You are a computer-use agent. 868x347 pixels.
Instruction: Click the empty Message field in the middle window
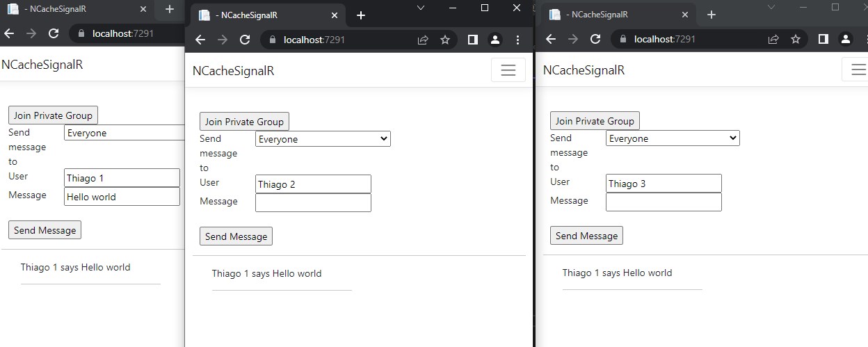click(313, 202)
